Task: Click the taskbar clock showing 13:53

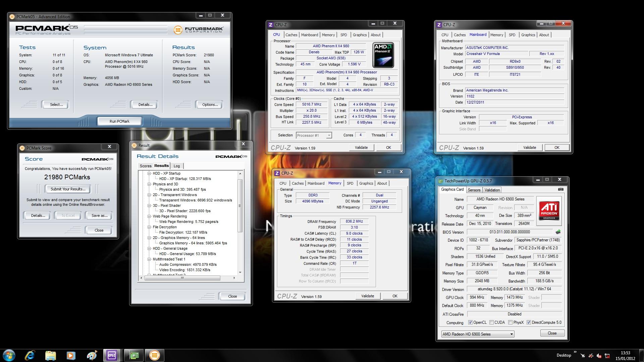Action: point(625,356)
